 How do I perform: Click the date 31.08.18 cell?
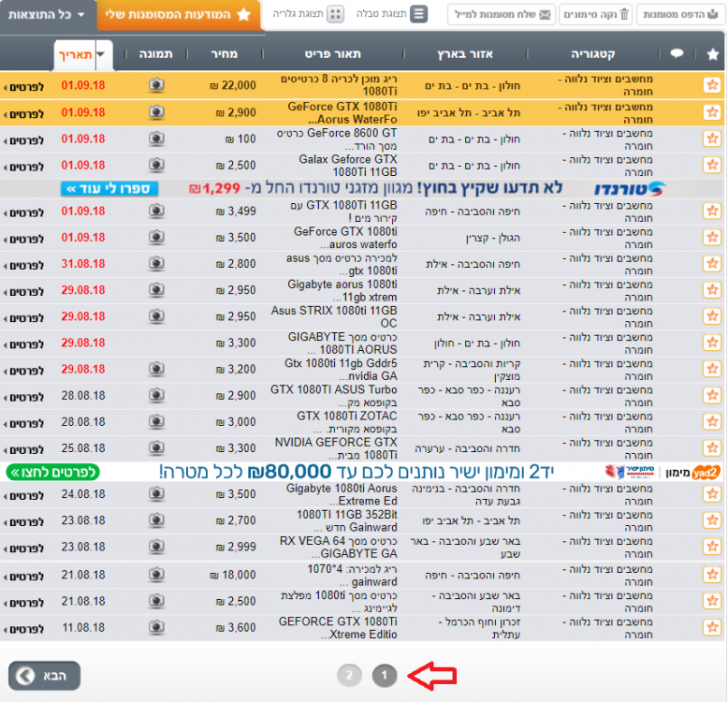83,264
